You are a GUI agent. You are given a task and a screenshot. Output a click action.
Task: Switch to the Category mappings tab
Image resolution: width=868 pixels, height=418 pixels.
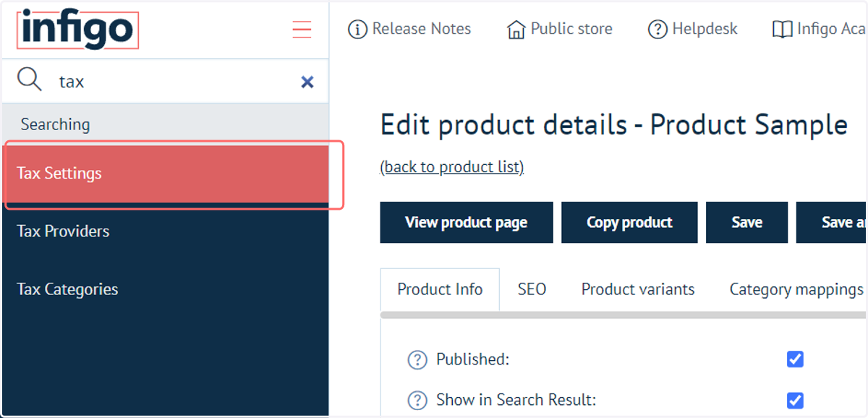point(796,289)
